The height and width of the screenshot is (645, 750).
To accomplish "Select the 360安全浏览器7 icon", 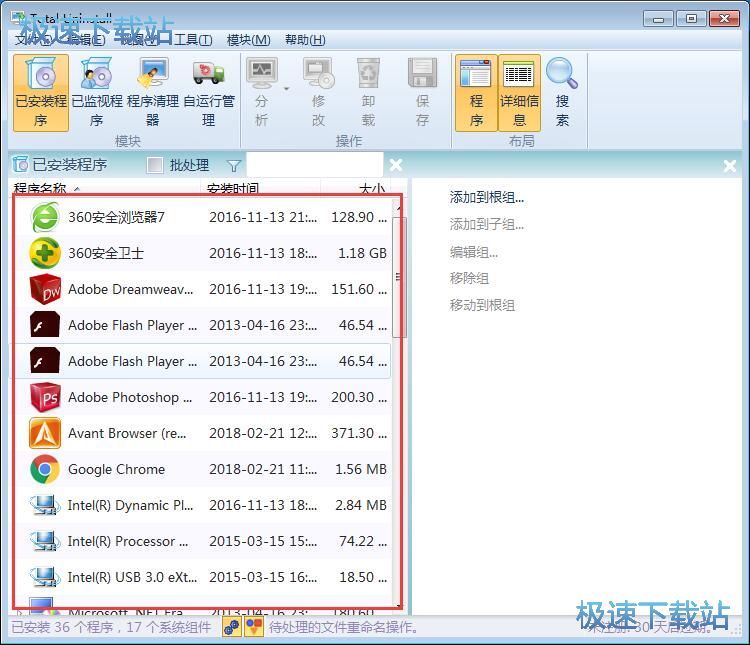I will (45, 217).
